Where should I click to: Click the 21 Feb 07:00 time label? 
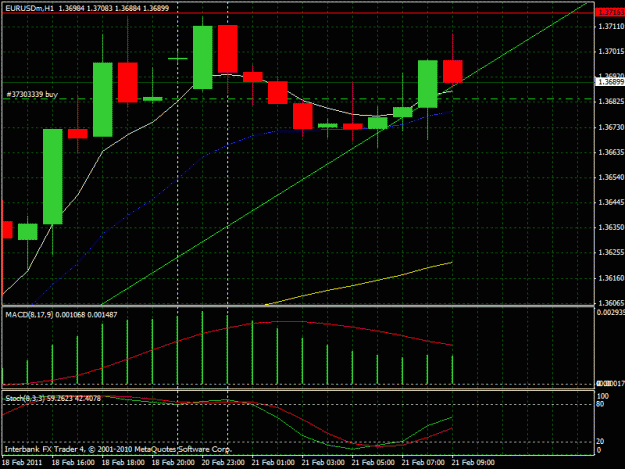coord(423,462)
